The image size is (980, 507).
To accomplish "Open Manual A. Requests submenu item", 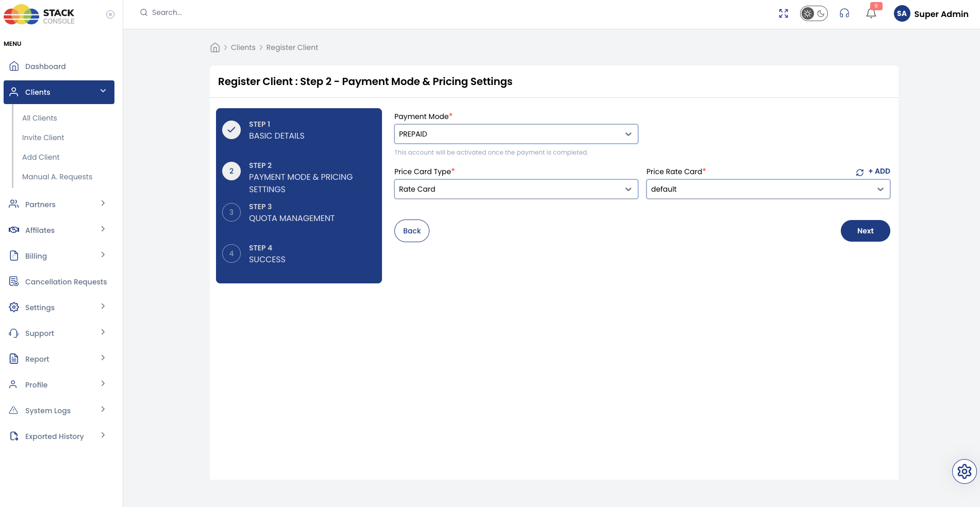I will [57, 177].
